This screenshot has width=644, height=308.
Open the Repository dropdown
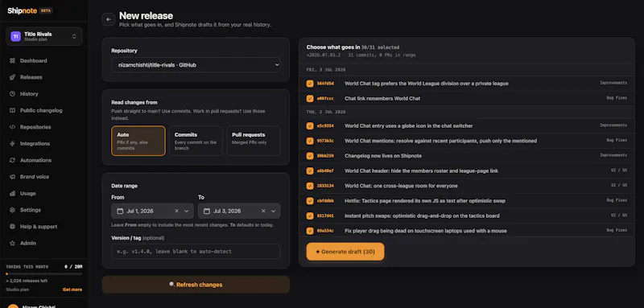click(x=196, y=65)
